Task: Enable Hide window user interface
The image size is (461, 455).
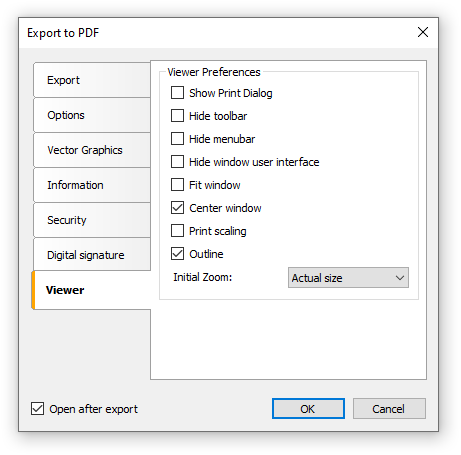Action: click(177, 162)
